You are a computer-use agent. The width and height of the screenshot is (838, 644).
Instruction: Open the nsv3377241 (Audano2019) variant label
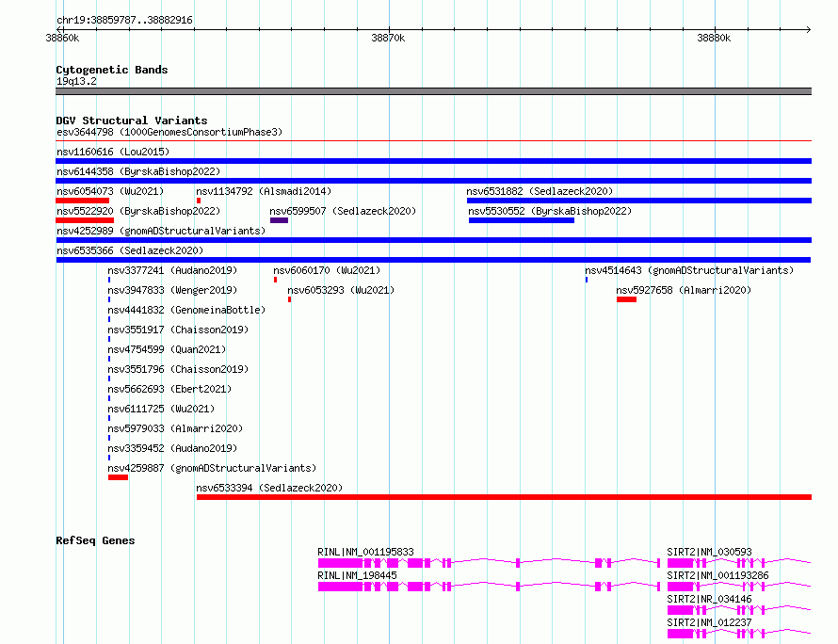[x=172, y=270]
